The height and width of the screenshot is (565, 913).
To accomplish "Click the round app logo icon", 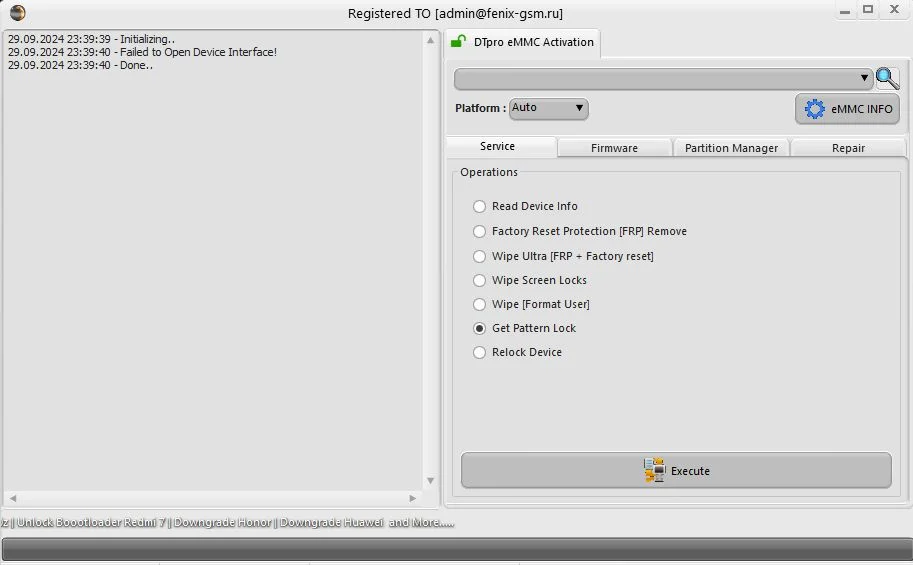I will [x=17, y=12].
